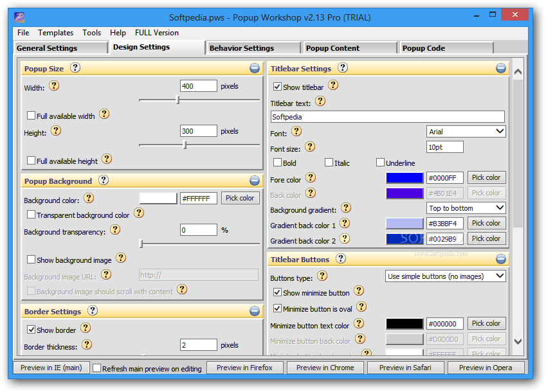Click the blue Fore color swatch

[x=405, y=178]
